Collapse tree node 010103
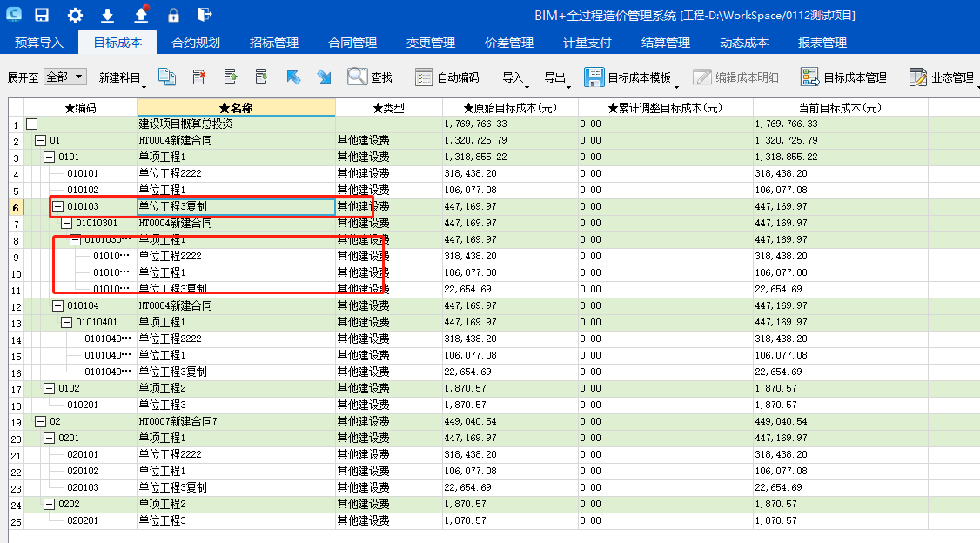 point(58,206)
